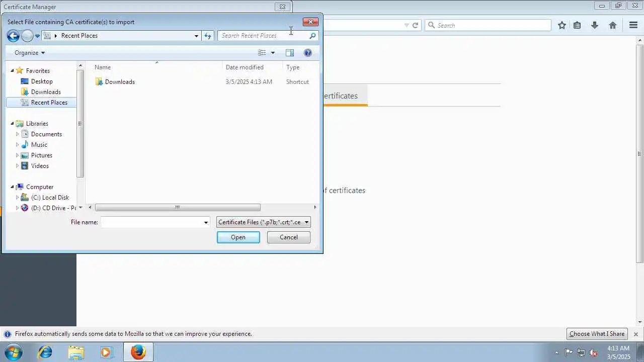Screen dimensions: 644x362
Task: Collapse the Libraries group
Action: pyautogui.click(x=13, y=124)
